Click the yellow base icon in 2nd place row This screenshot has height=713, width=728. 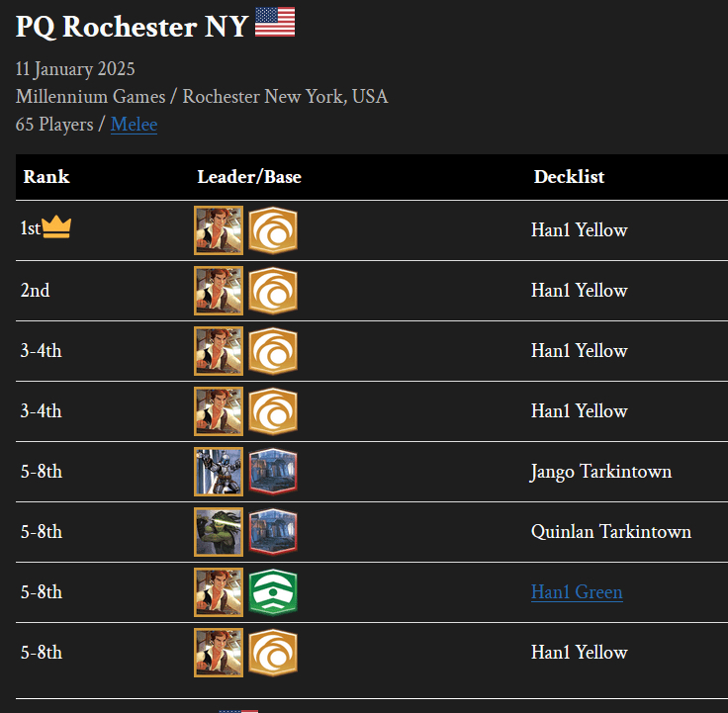(273, 291)
